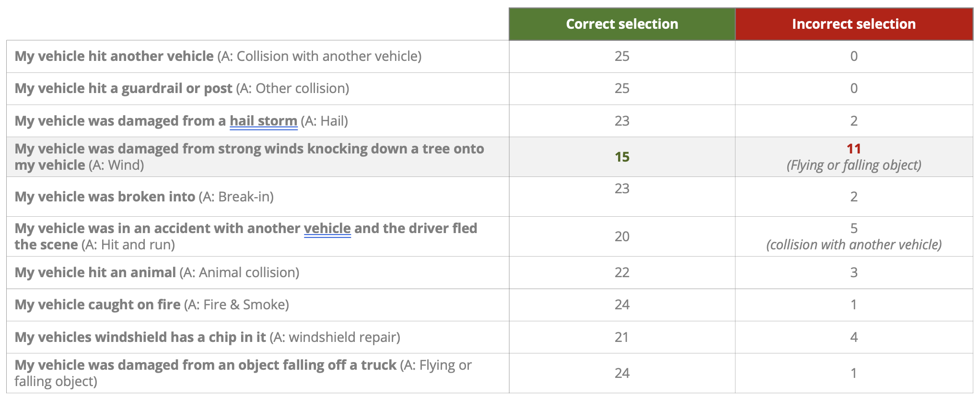980x399 pixels.
Task: Click the 21 correct count for windshield repair
Action: pos(622,337)
